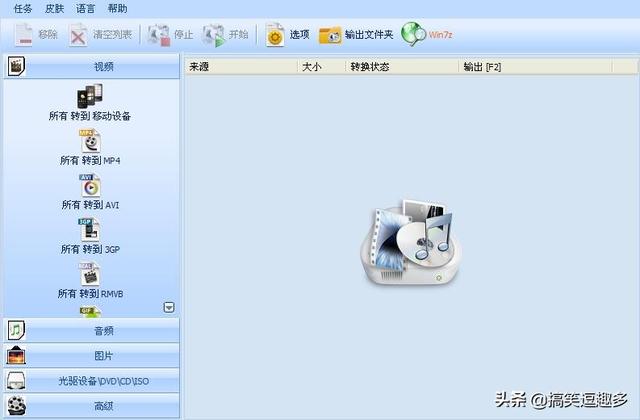Open the 帮助 menu
Viewport: 640px width, 420px height.
[117, 9]
